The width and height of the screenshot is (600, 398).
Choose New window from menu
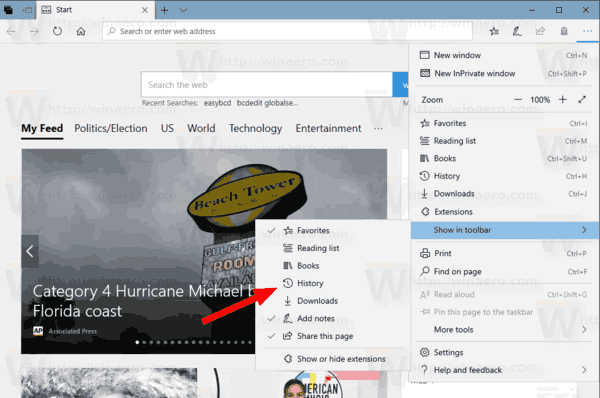point(503,55)
